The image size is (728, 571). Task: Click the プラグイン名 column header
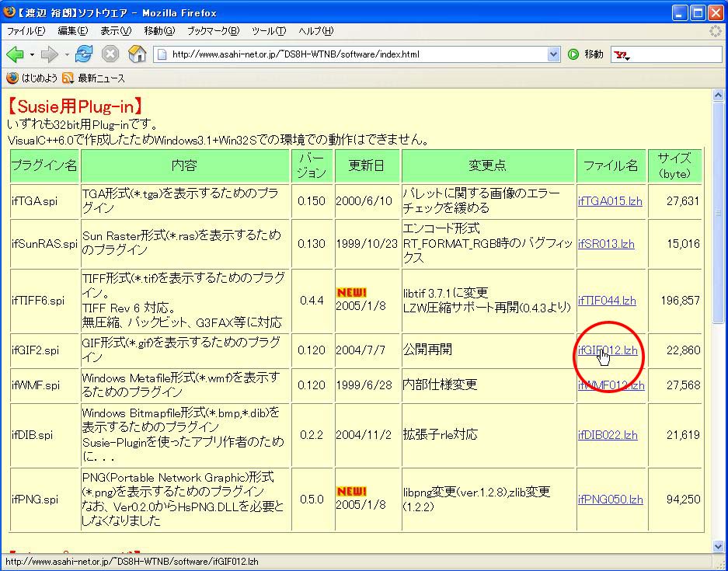44,165
